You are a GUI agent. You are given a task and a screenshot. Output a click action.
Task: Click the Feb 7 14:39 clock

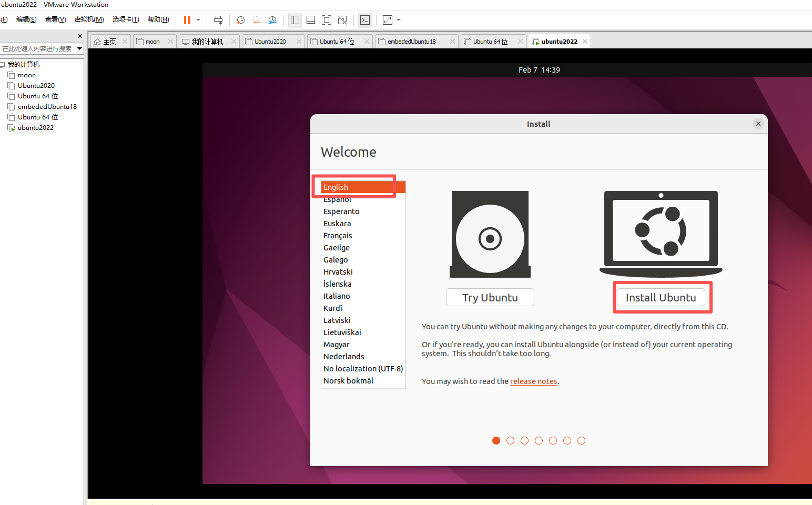(x=539, y=70)
